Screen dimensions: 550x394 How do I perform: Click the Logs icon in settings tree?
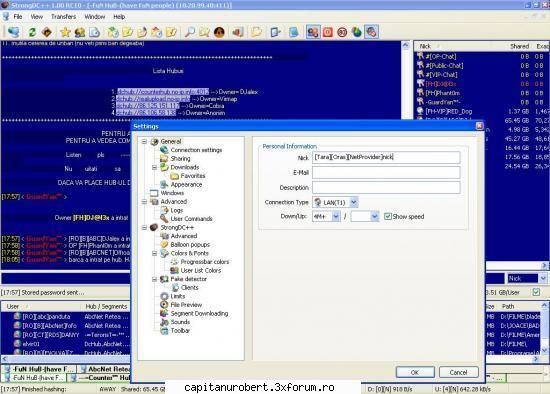click(164, 210)
